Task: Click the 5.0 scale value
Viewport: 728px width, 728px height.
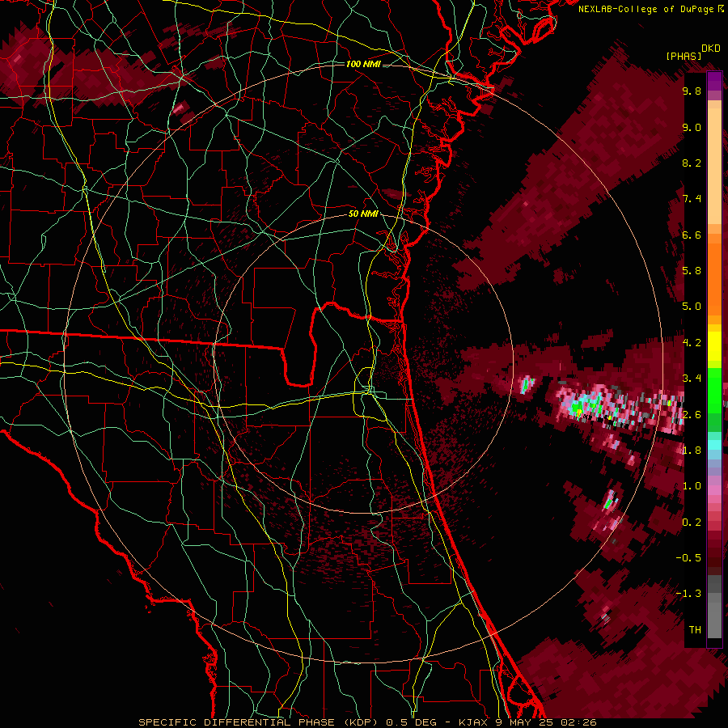Action: (x=692, y=307)
